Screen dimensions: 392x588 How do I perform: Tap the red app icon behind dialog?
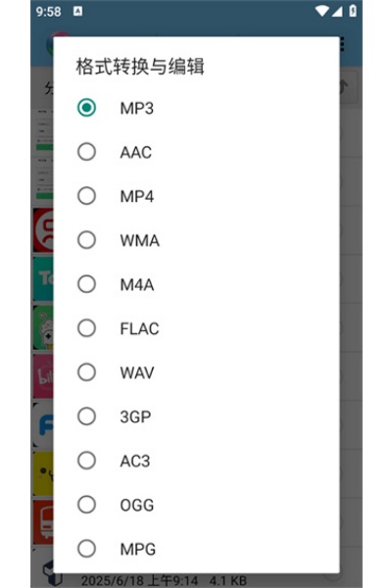(x=43, y=230)
